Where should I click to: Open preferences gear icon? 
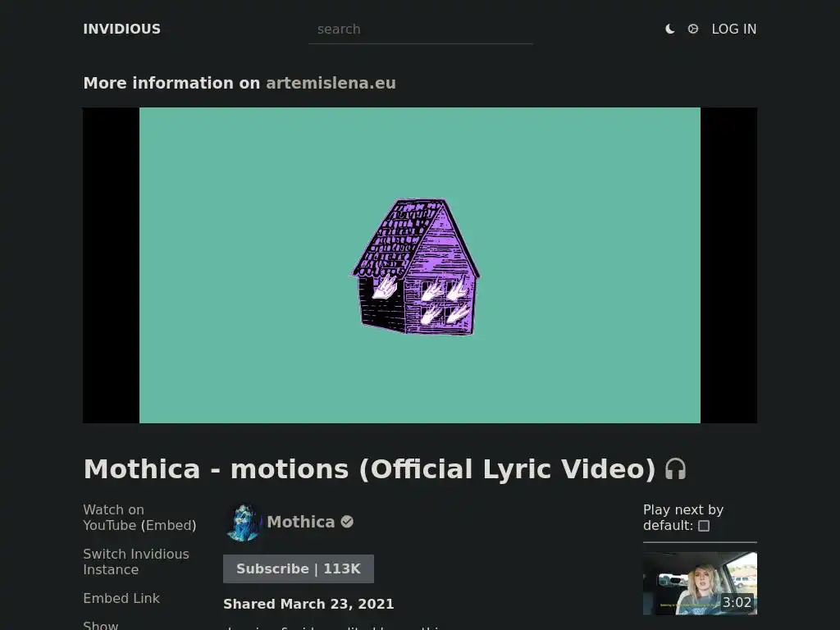pos(692,29)
